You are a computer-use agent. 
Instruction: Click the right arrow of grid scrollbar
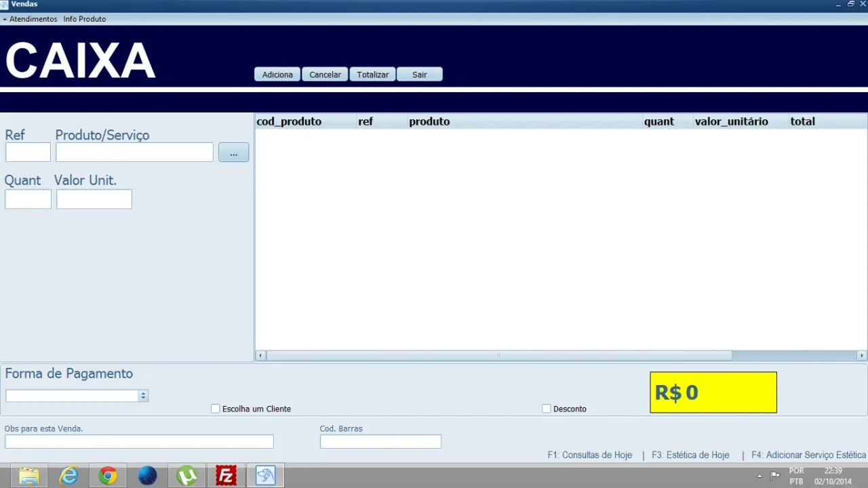[x=862, y=355]
